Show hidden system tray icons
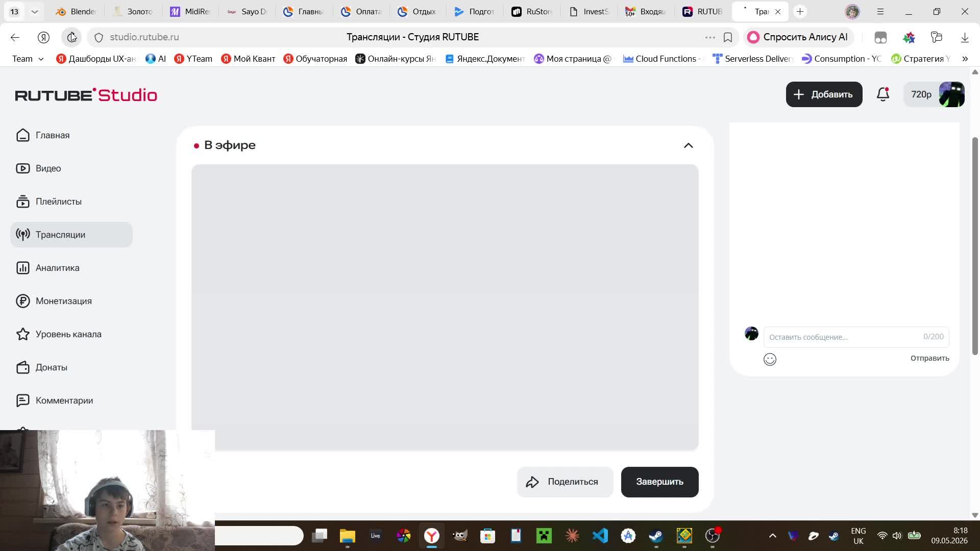The image size is (980, 551). (773, 536)
